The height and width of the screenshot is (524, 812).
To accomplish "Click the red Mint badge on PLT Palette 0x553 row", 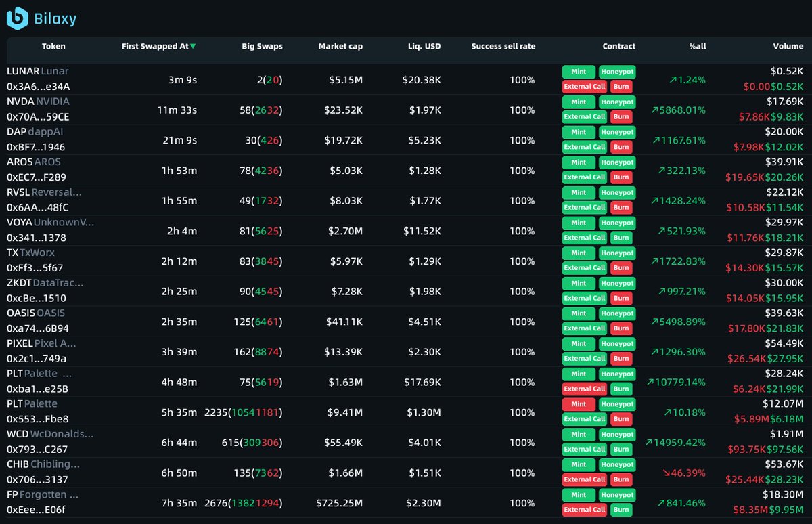I will (579, 404).
